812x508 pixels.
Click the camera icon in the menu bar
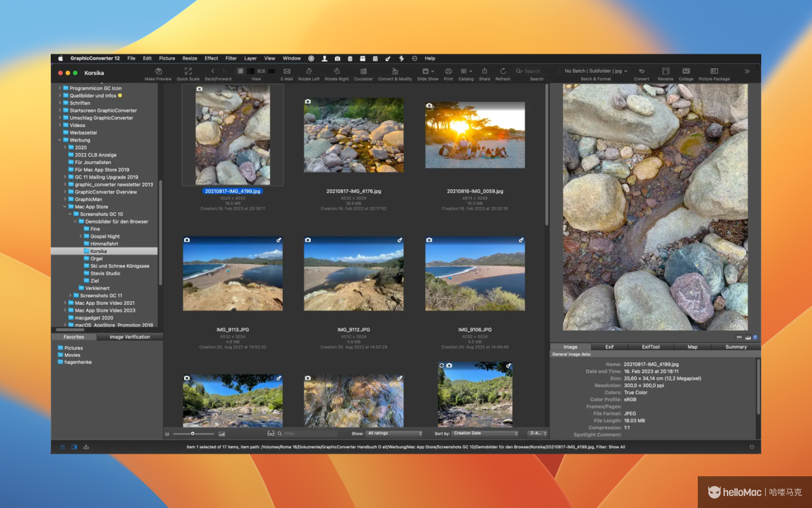click(337, 58)
